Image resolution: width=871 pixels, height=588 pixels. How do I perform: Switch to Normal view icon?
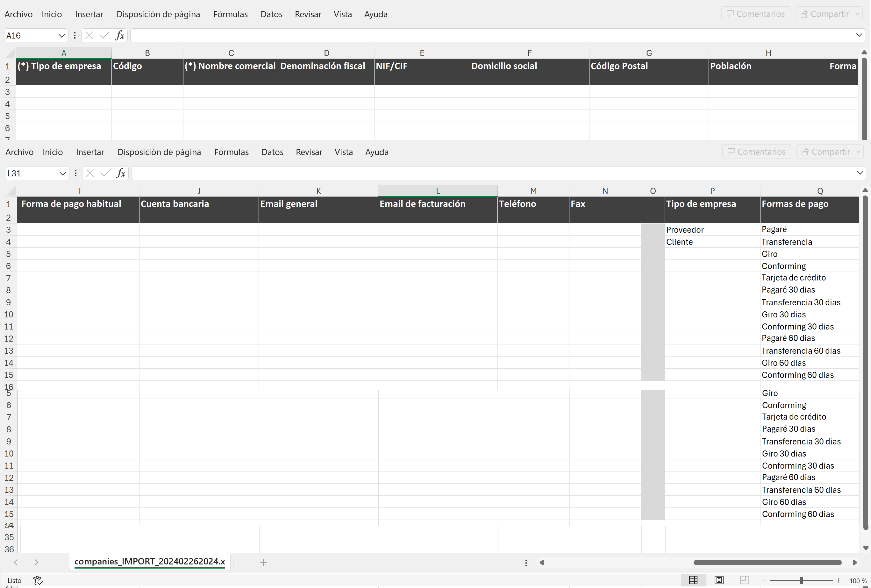click(x=693, y=580)
